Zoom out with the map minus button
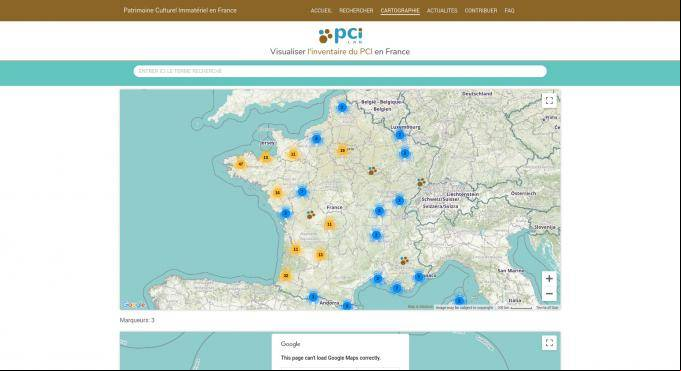The image size is (681, 371). [x=549, y=294]
